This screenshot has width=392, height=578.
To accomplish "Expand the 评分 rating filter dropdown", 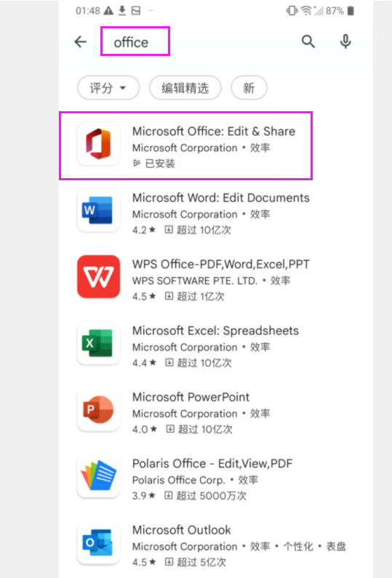I will click(x=108, y=88).
